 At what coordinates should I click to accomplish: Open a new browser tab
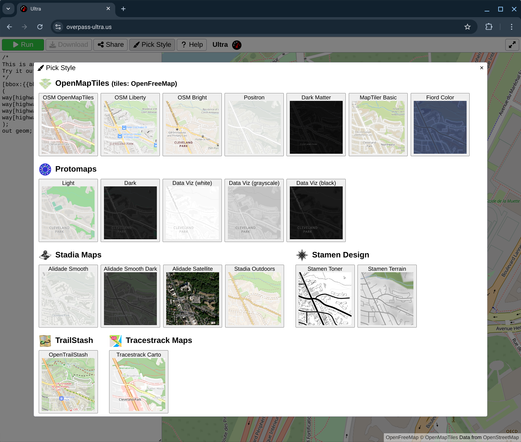(x=123, y=9)
